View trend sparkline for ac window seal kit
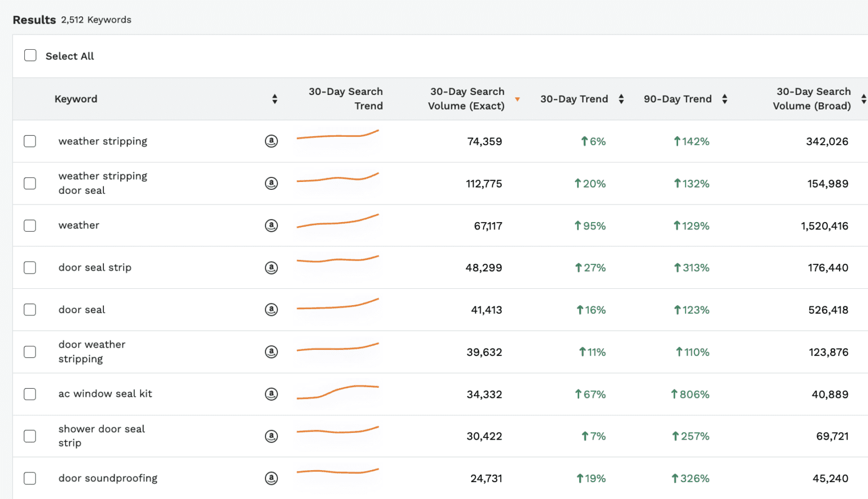Viewport: 868px width, 499px height. point(338,392)
